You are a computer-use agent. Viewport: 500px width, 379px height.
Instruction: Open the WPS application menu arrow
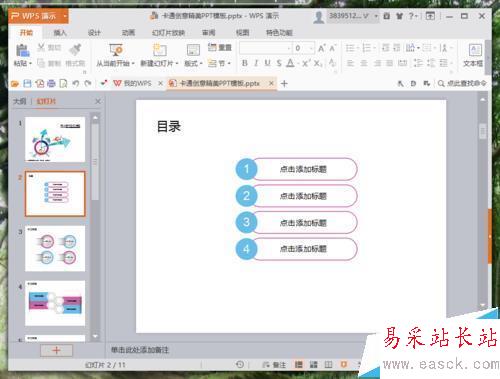tap(65, 16)
